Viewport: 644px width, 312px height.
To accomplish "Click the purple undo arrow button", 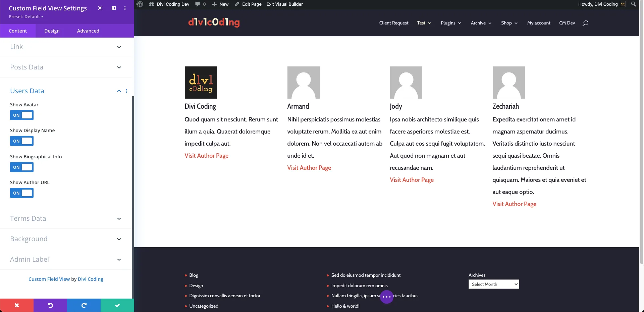I will point(50,305).
